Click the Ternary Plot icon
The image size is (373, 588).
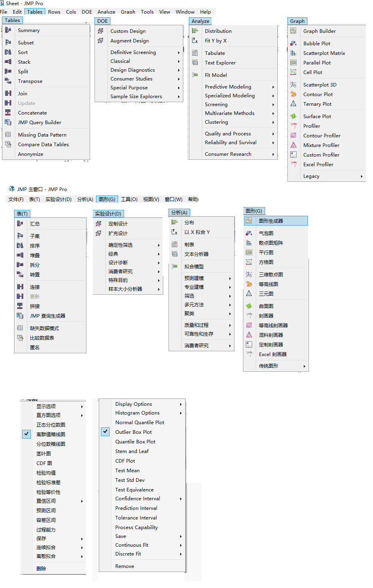tap(293, 104)
